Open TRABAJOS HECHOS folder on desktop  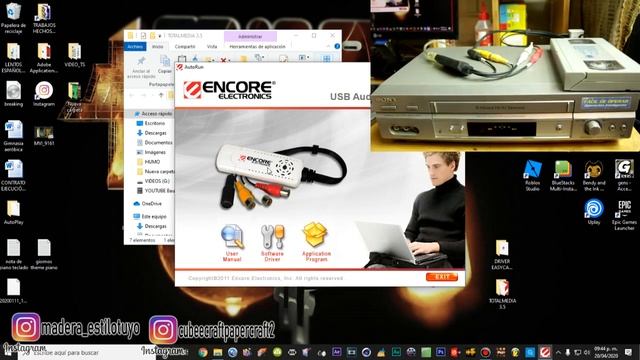[44, 18]
